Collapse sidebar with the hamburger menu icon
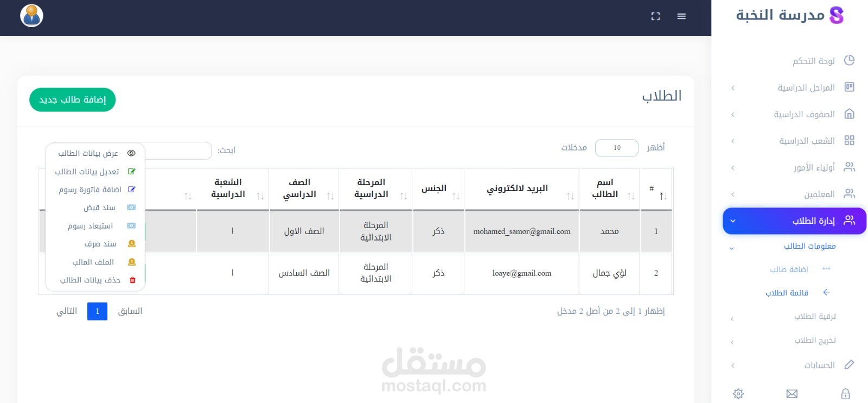This screenshot has height=403, width=868. (681, 16)
